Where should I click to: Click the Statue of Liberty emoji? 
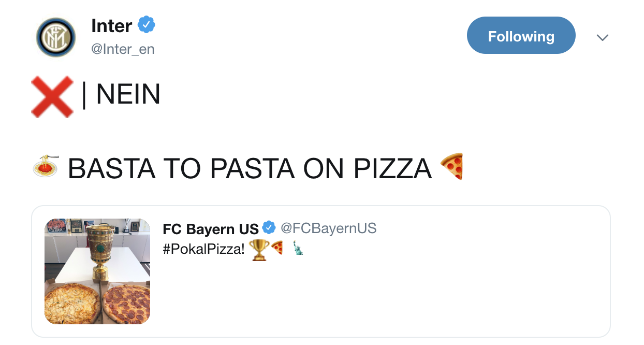coord(298,248)
